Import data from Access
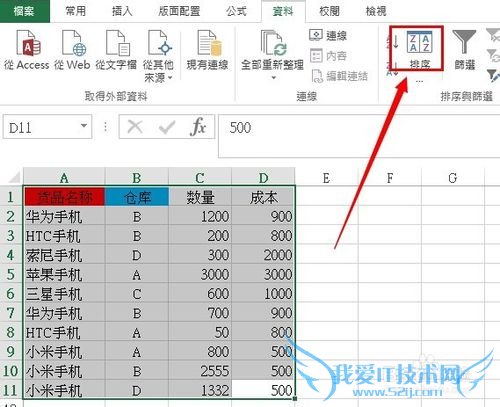The height and width of the screenshot is (407, 500). (x=27, y=50)
